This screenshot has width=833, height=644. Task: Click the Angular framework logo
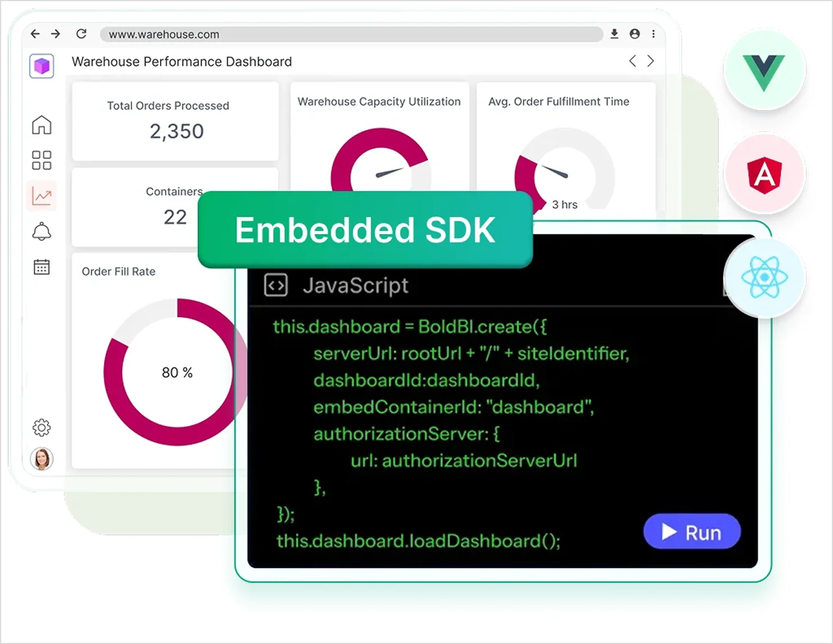[x=765, y=174]
